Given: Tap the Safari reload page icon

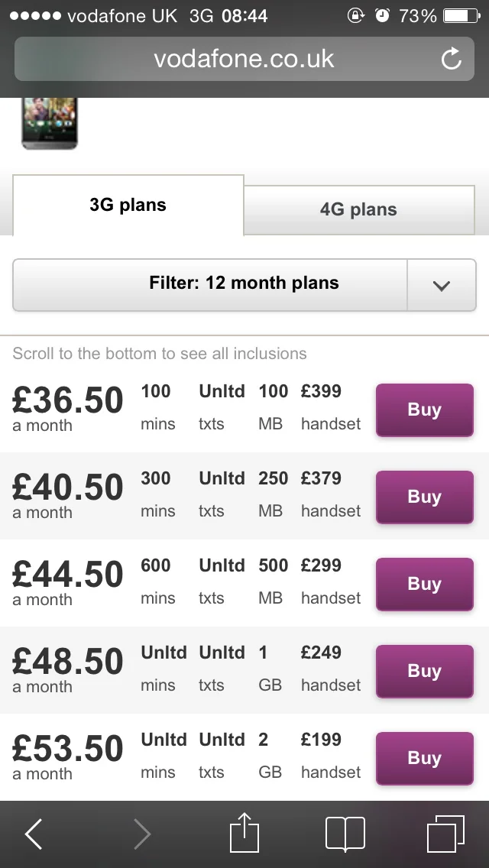Looking at the screenshot, I should click(452, 58).
